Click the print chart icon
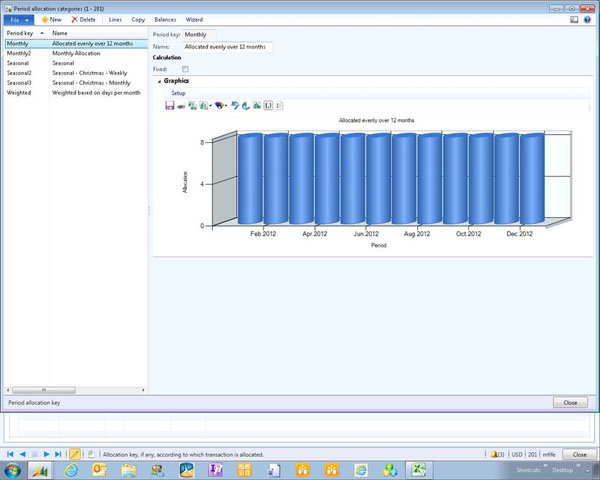The width and height of the screenshot is (600, 480). (181, 106)
